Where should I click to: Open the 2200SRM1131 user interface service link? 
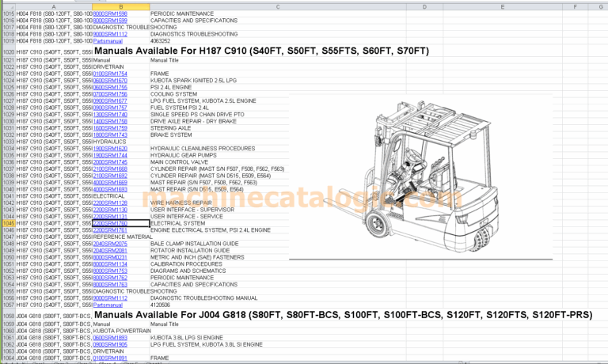click(110, 216)
